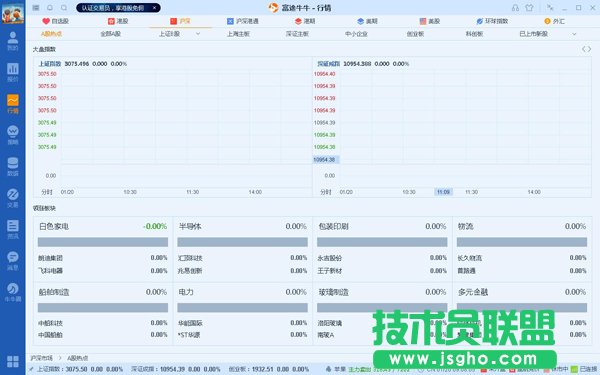Dismiss the 认证交易员 promo banner

(x=154, y=8)
